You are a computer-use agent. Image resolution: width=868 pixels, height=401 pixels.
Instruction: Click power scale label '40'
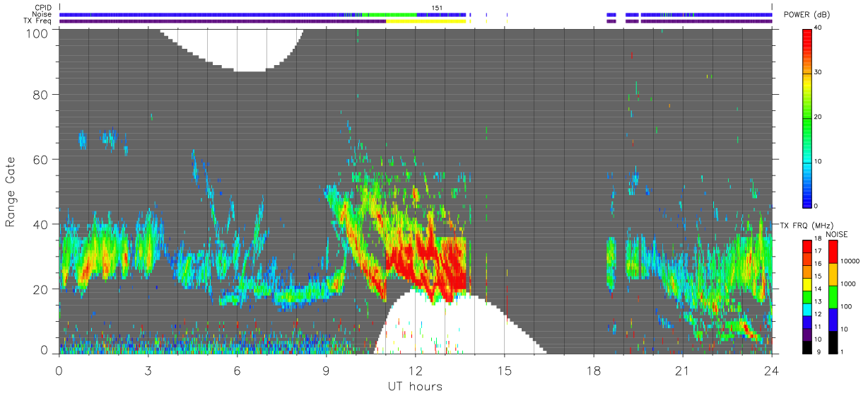819,28
